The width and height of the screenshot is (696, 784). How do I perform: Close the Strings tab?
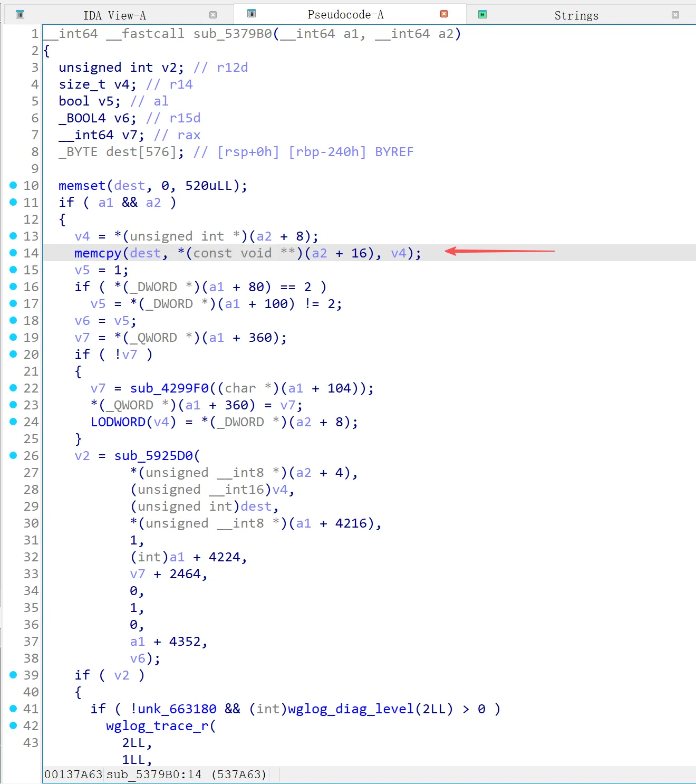(675, 15)
